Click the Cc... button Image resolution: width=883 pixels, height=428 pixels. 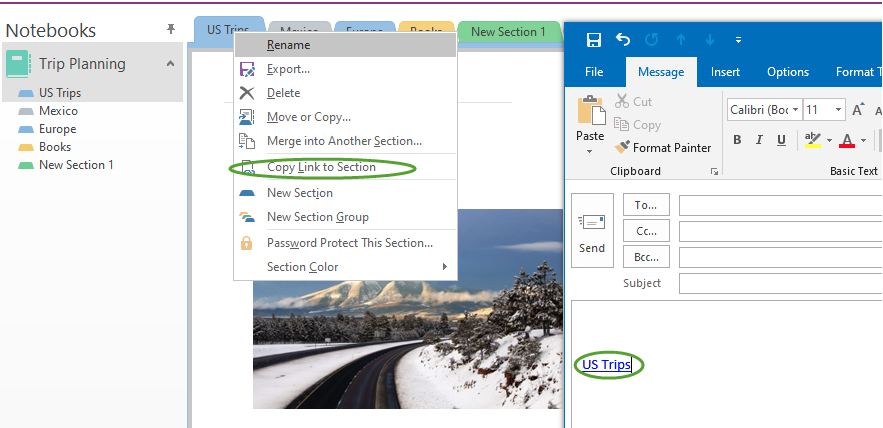coord(646,231)
